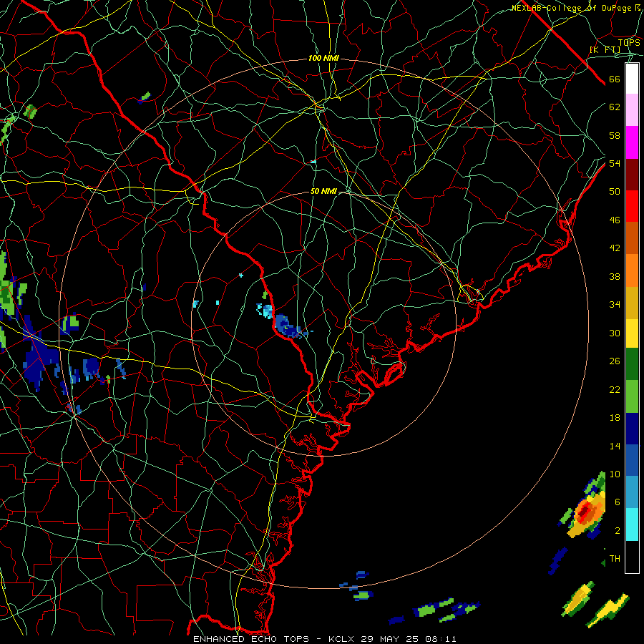
Task: Select the [K FT] unit label
Action: [605, 50]
